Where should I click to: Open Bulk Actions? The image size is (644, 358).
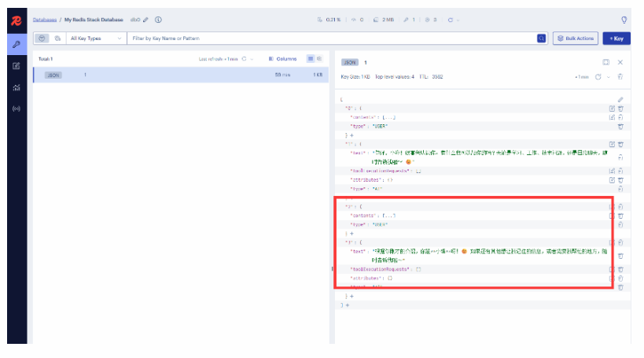pyautogui.click(x=576, y=39)
